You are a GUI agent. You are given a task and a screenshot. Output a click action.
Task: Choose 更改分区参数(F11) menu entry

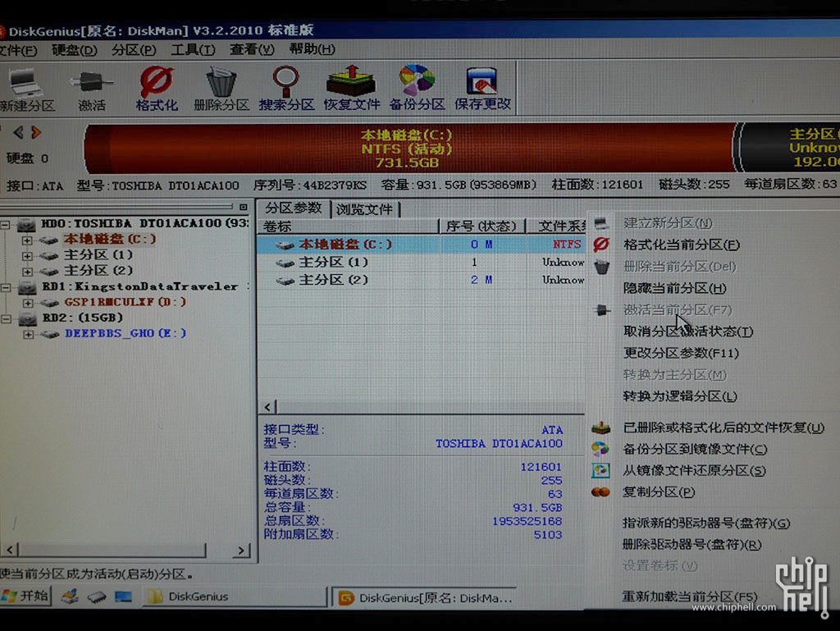pos(681,353)
